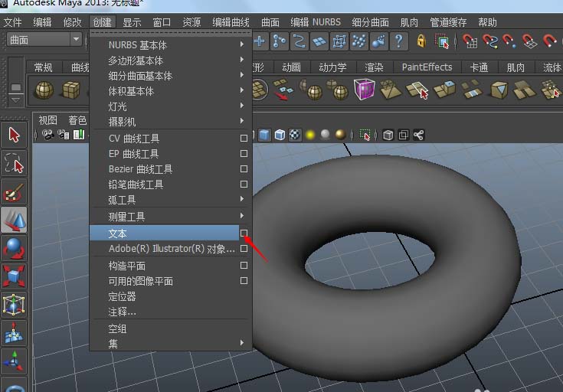563x392 pixels.
Task: Create a NURBS sphere from shelf
Action: tap(44, 90)
